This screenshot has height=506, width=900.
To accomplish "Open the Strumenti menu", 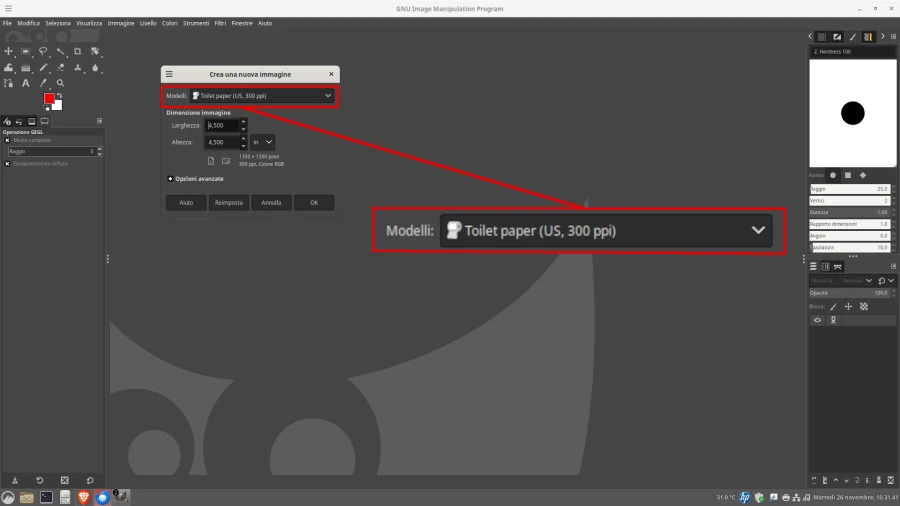I will (196, 24).
